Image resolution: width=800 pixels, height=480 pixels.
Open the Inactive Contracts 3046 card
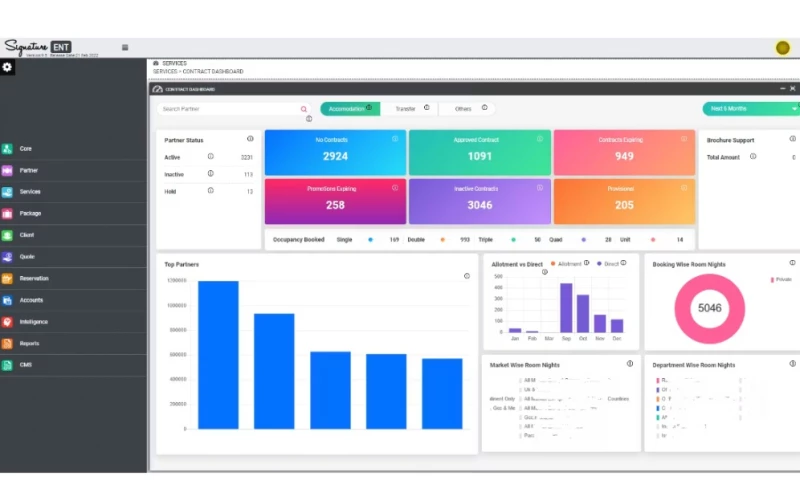click(x=480, y=201)
